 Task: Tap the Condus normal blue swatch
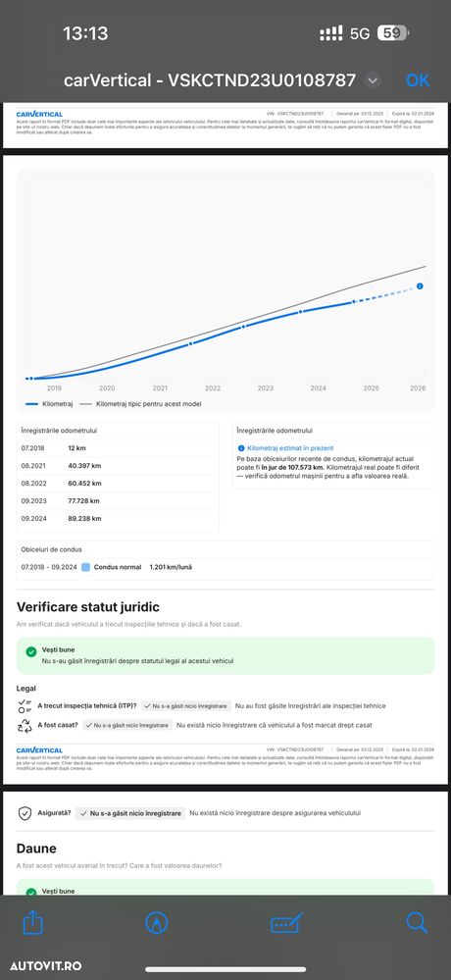tap(86, 567)
